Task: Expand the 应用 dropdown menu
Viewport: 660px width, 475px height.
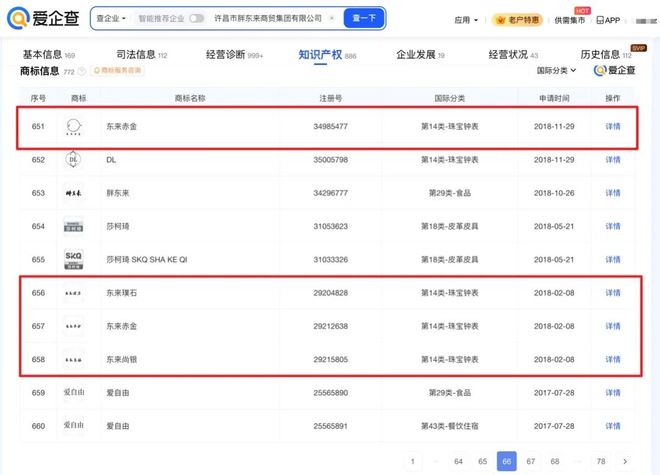Action: click(x=466, y=20)
